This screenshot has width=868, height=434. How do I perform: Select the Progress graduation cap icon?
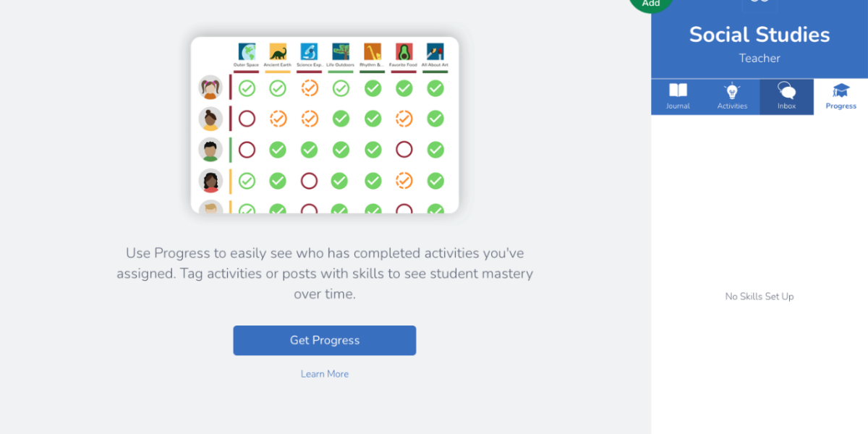841,90
